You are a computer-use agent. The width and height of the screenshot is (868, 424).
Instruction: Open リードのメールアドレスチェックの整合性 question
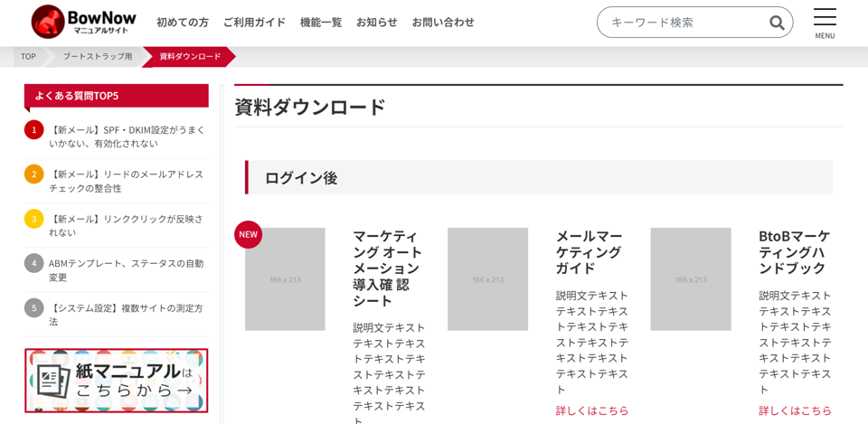(x=127, y=182)
